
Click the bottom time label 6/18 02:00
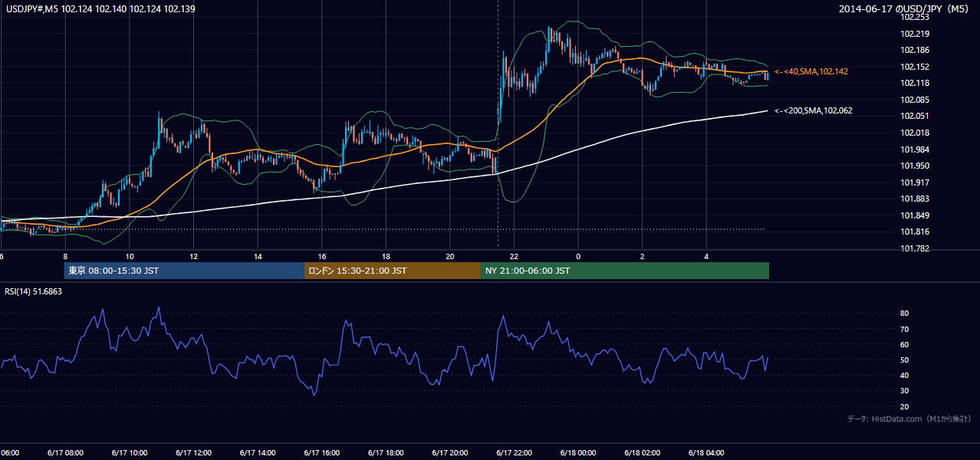pos(642,452)
